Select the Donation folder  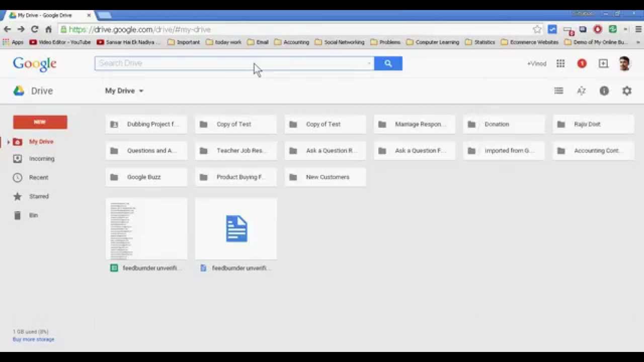[x=504, y=124]
